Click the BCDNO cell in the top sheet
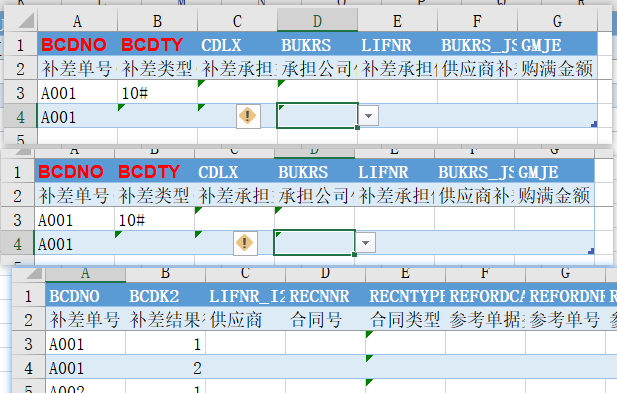This screenshot has width=617, height=393. 78,44
